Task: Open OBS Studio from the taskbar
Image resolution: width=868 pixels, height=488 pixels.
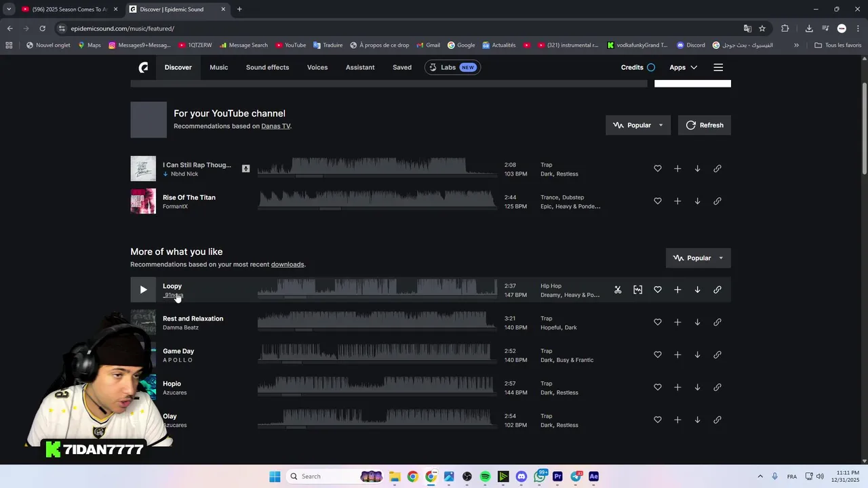Action: 467,476
